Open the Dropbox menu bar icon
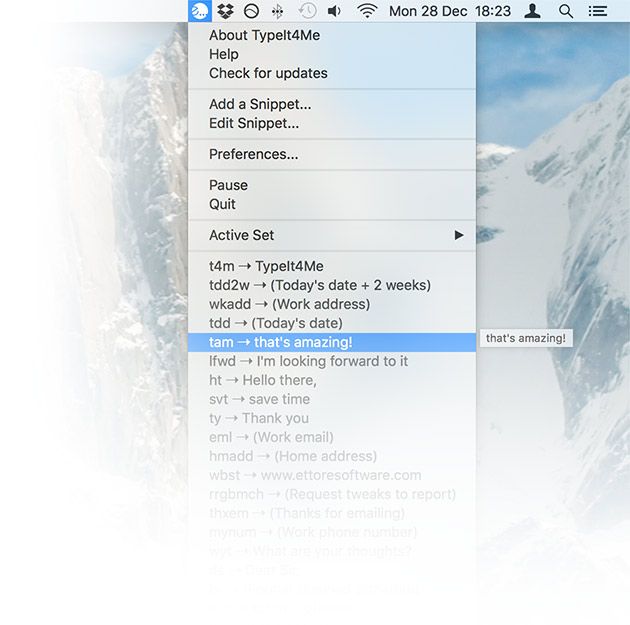 tap(225, 11)
